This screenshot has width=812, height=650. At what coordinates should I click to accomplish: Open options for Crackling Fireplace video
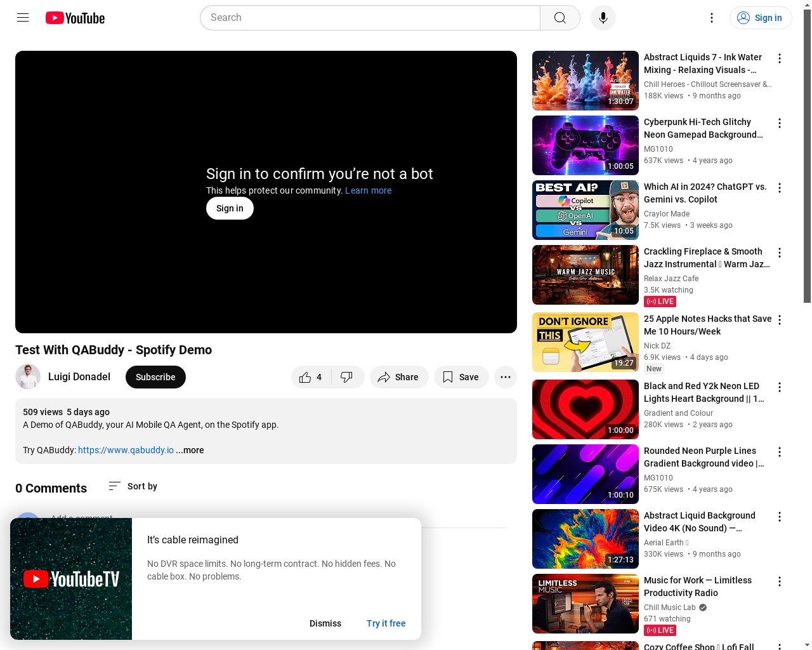780,253
